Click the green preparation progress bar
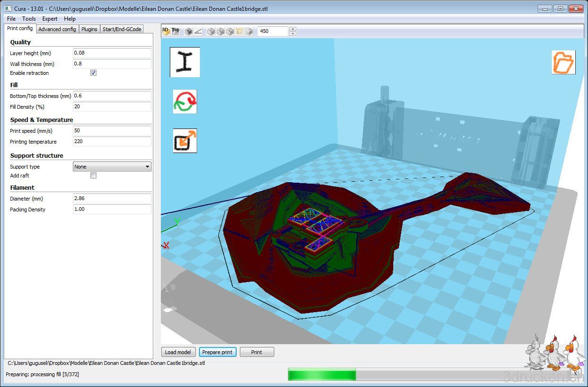Viewport: 588px width, 387px height. point(322,375)
